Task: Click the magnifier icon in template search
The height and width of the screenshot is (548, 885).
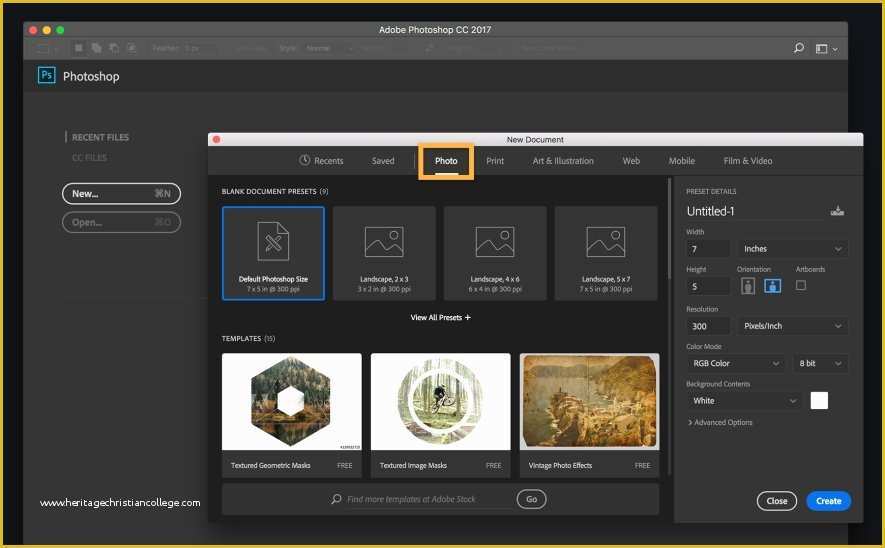Action: 336,499
